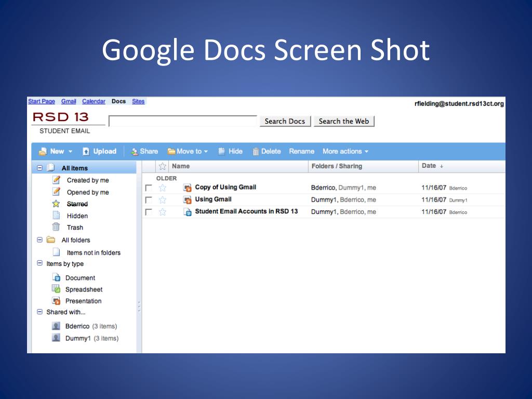Star the Student Email Accounts in RSD 13 item
Viewport: 532px width, 399px height.
click(x=163, y=212)
